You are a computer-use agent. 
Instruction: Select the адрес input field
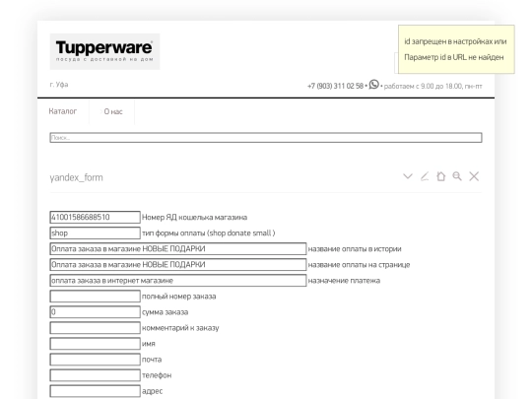coord(95,391)
